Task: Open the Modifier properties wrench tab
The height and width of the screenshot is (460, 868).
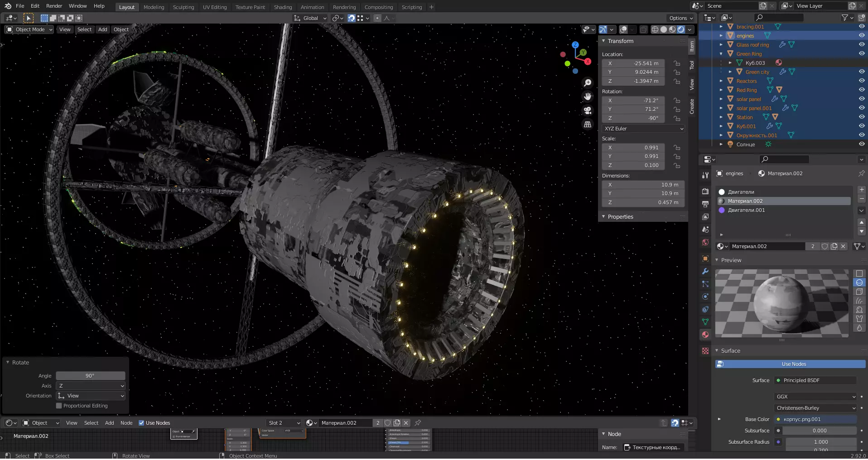Action: point(705,271)
